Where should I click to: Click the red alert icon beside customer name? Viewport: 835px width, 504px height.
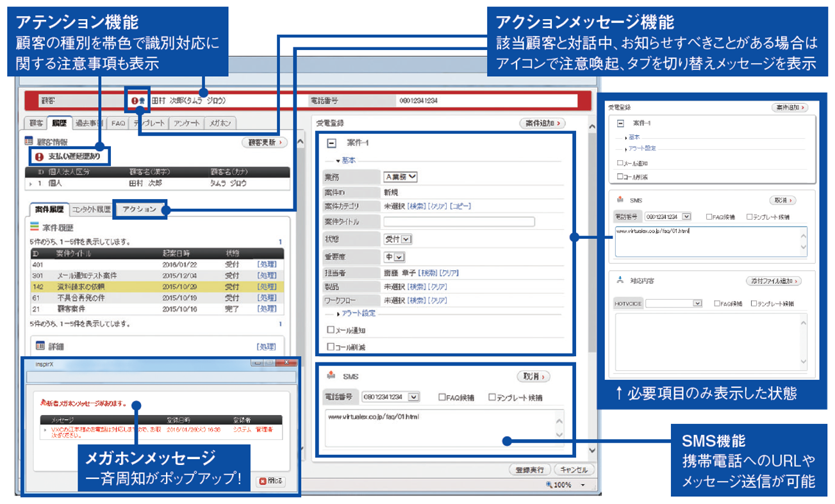[x=134, y=101]
